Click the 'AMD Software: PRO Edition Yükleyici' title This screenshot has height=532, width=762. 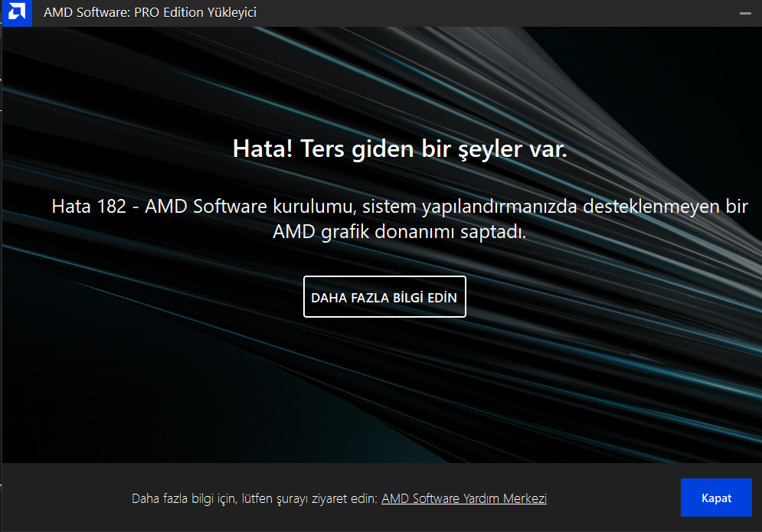150,13
